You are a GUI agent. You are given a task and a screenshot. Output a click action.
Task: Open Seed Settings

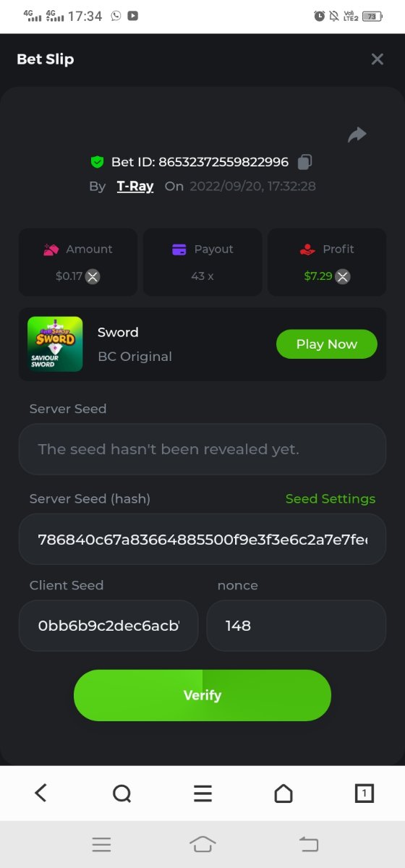331,498
